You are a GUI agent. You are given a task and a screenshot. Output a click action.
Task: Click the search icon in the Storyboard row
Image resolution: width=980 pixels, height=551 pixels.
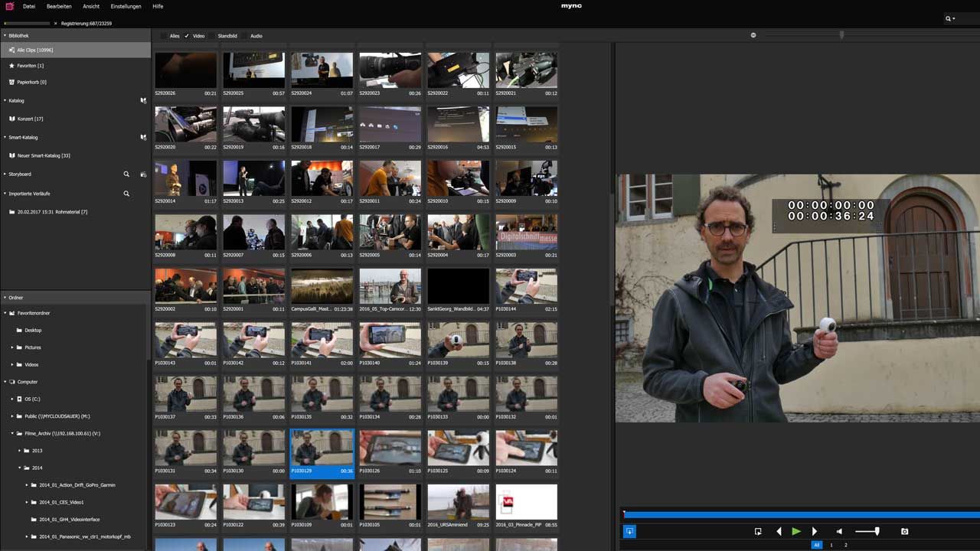click(127, 174)
